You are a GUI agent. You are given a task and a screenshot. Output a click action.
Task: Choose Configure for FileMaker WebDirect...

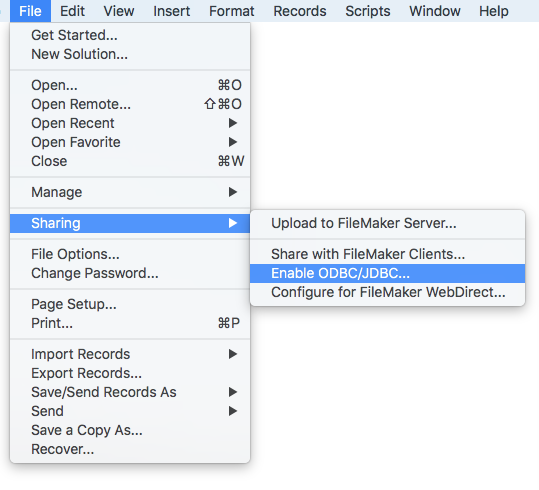tap(387, 292)
